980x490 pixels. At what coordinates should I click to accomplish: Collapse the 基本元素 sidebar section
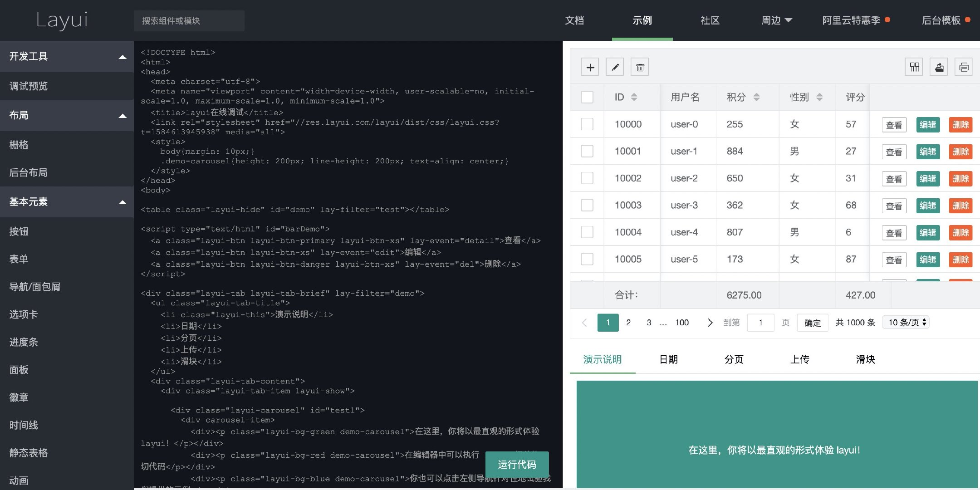67,202
